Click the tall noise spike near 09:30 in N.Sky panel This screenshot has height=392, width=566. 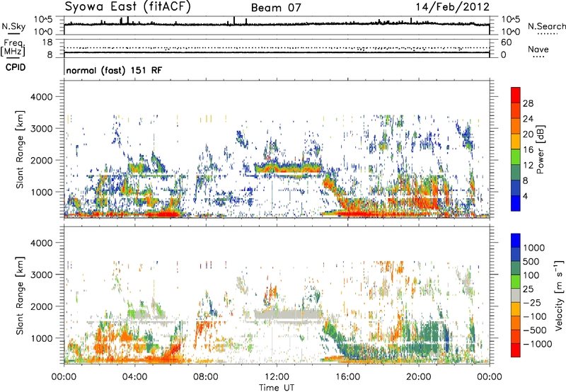(x=234, y=21)
